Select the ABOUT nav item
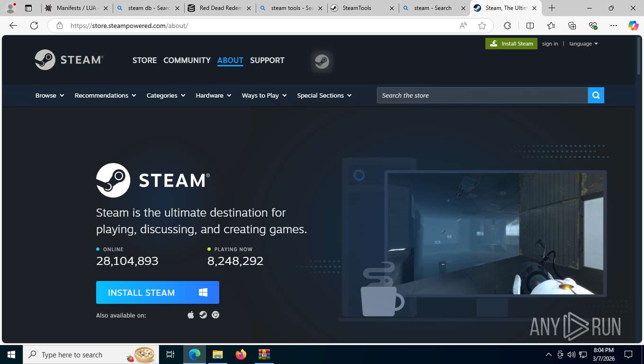644x364 pixels. (230, 60)
